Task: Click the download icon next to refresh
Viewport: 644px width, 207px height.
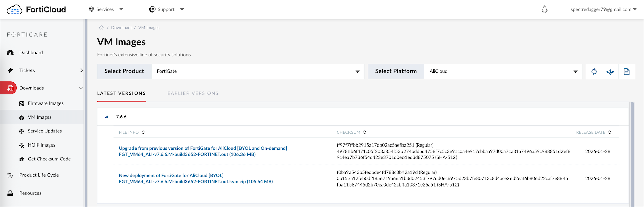Action: 610,71
